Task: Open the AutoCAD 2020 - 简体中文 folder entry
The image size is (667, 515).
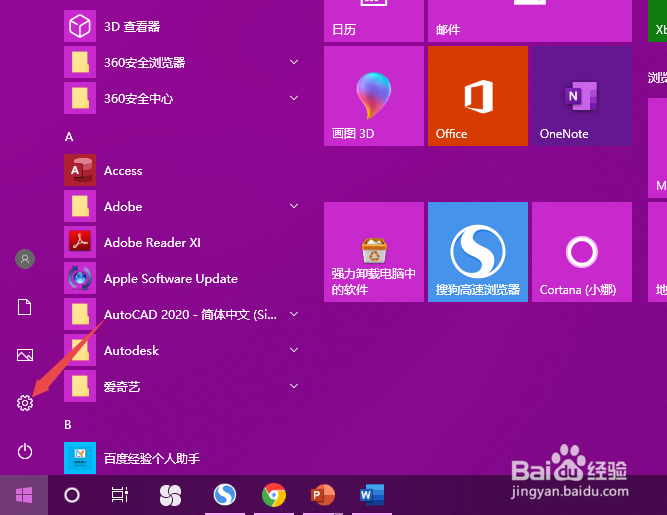Action: [x=182, y=314]
